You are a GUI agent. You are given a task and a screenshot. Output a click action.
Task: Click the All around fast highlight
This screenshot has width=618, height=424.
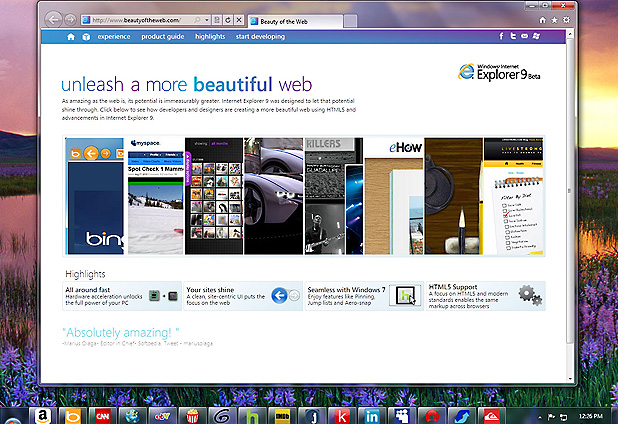122,296
